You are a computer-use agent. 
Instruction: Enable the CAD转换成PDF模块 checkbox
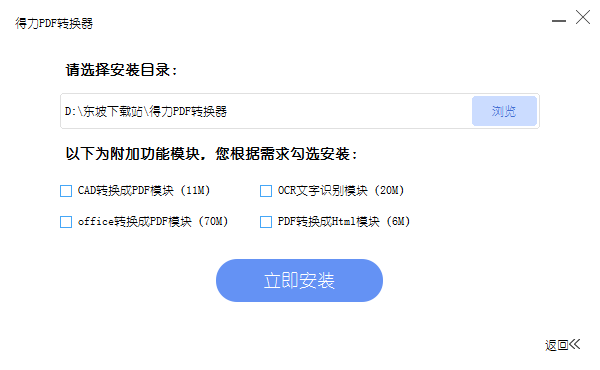66,191
